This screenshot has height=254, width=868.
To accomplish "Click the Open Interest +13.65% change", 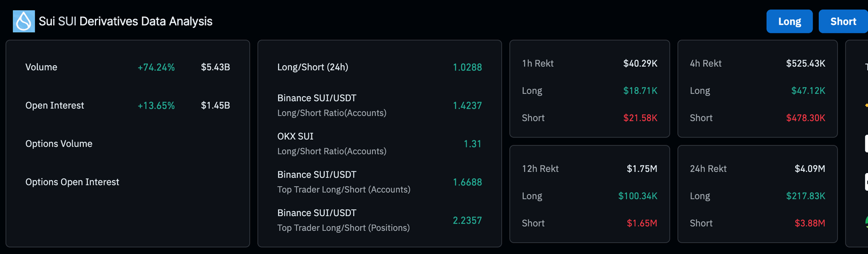I will [x=156, y=106].
